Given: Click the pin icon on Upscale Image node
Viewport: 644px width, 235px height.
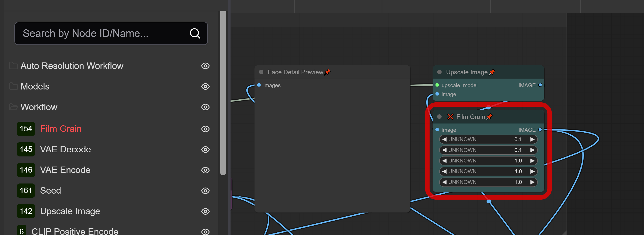Looking at the screenshot, I should click(492, 72).
